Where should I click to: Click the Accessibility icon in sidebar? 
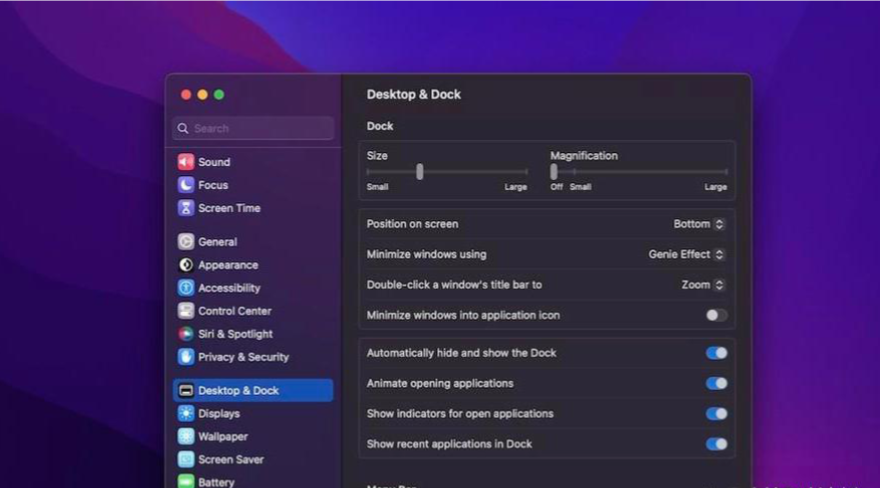(186, 288)
